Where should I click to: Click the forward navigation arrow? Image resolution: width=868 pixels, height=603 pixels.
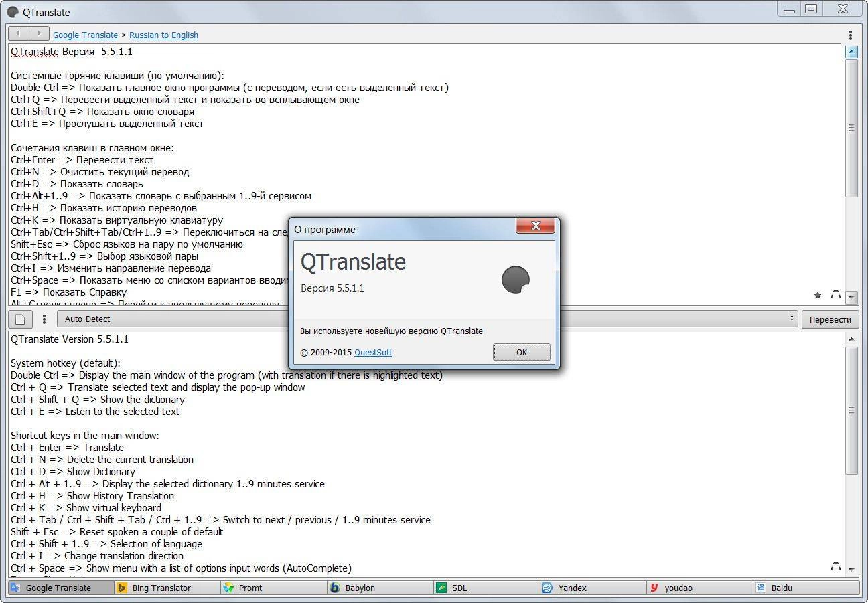pos(39,33)
